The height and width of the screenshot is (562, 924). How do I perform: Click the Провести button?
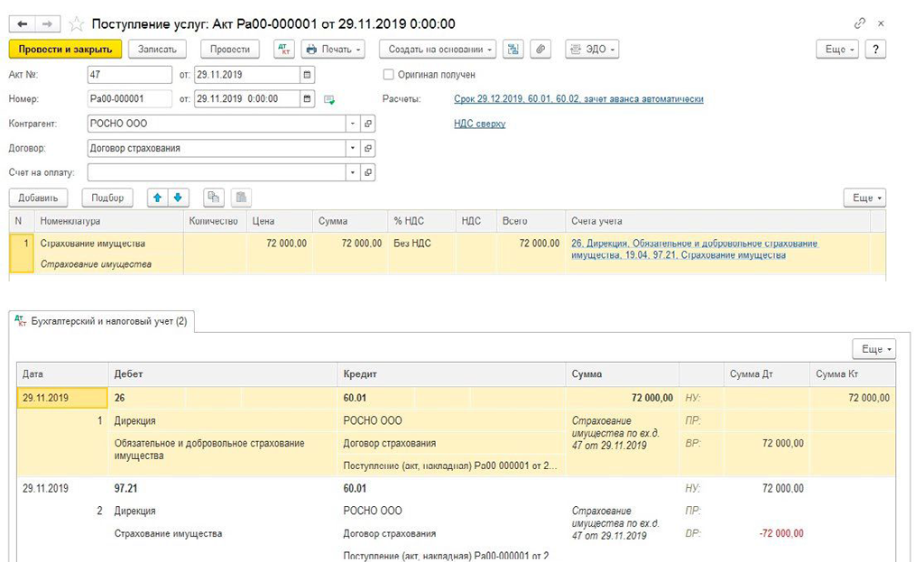[230, 50]
